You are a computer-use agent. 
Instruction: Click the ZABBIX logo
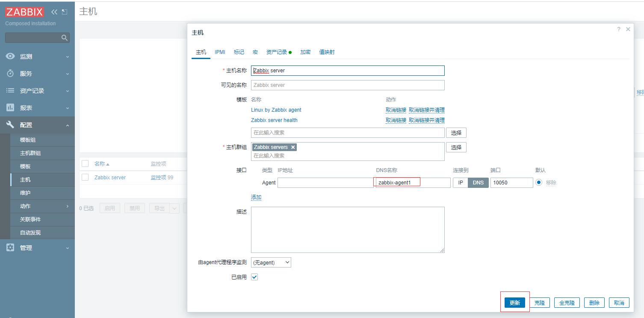24,12
